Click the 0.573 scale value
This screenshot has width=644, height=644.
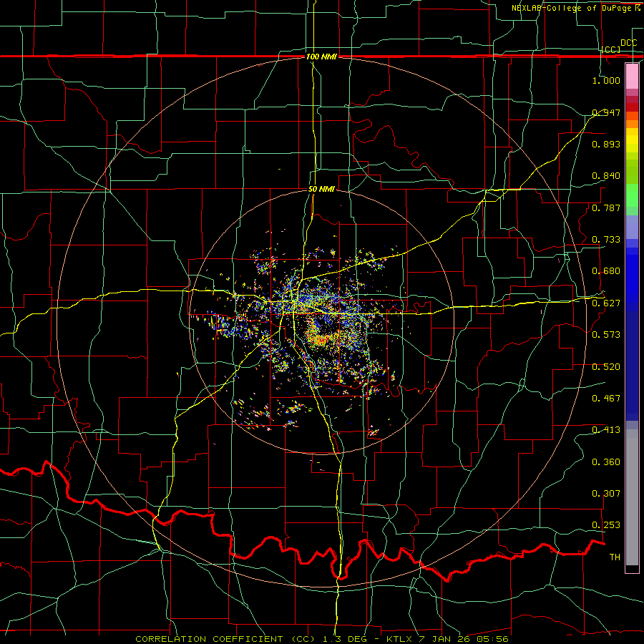[x=606, y=335]
